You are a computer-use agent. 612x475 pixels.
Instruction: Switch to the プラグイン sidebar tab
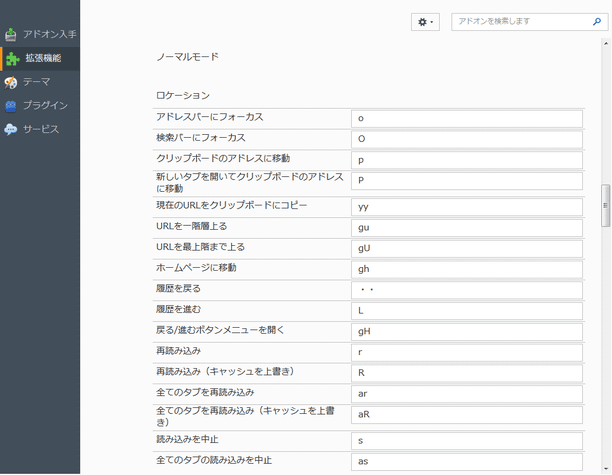click(x=40, y=106)
